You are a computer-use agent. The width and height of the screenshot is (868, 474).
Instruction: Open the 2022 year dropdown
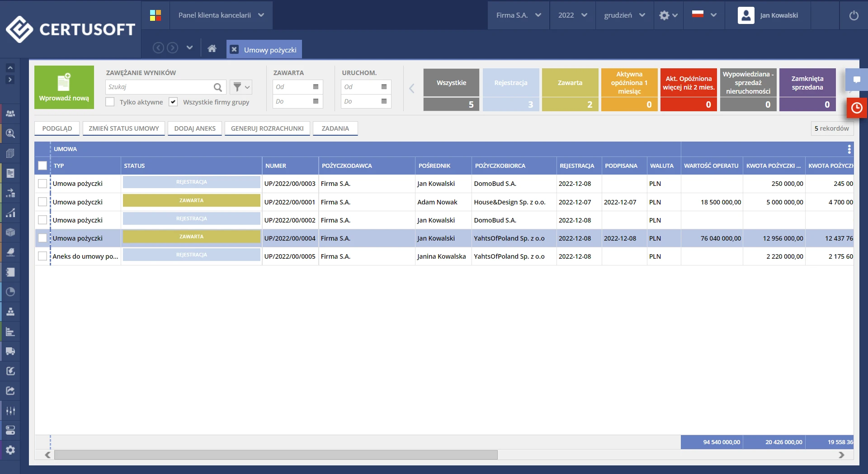coord(572,15)
